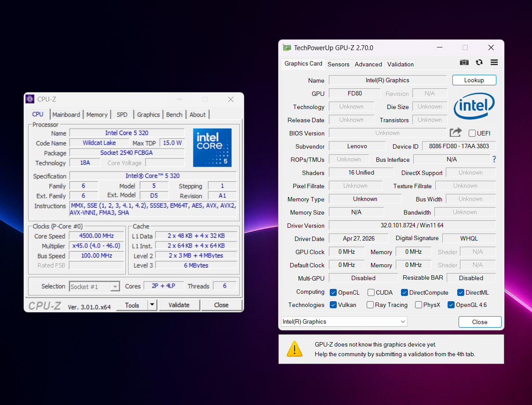Open the Tools dropdown arrow in CPU-Z

click(x=152, y=305)
